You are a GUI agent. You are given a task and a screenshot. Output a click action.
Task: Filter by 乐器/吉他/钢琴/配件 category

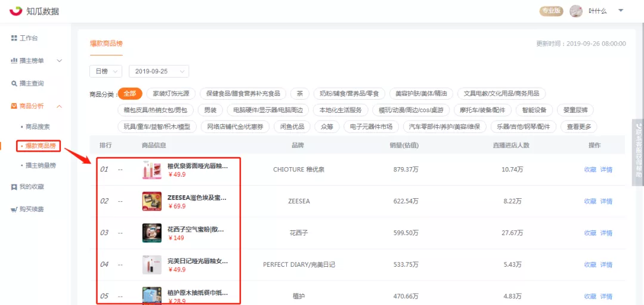tap(524, 127)
